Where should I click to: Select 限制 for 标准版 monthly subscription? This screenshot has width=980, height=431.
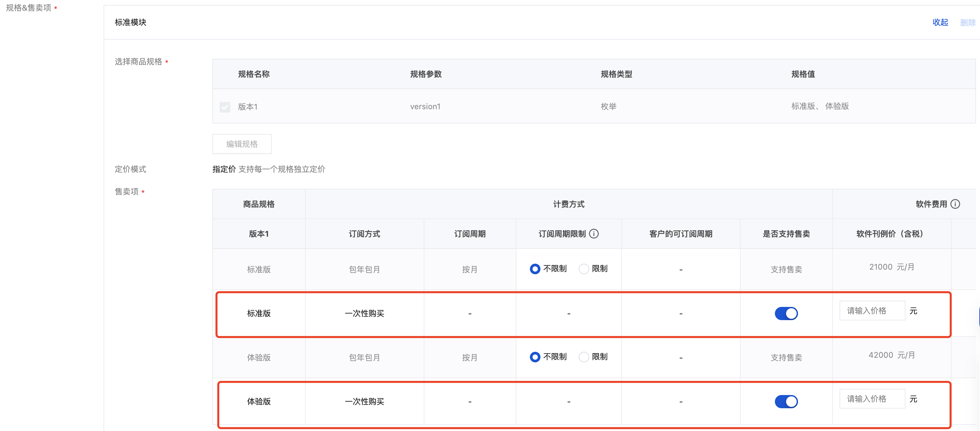584,269
